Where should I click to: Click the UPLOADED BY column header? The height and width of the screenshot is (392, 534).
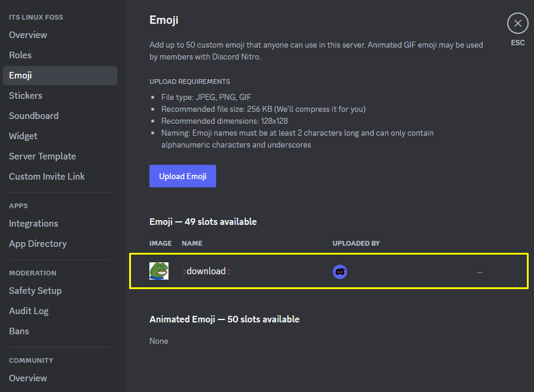click(356, 243)
